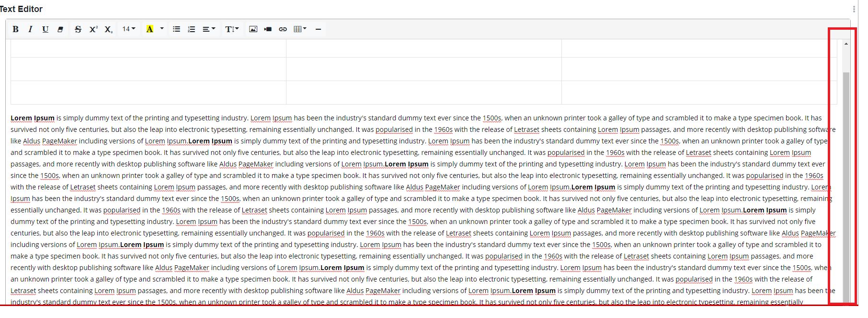Screen dimensions: 868x318
Task: Toggle strikethrough formatting
Action: [78, 29]
